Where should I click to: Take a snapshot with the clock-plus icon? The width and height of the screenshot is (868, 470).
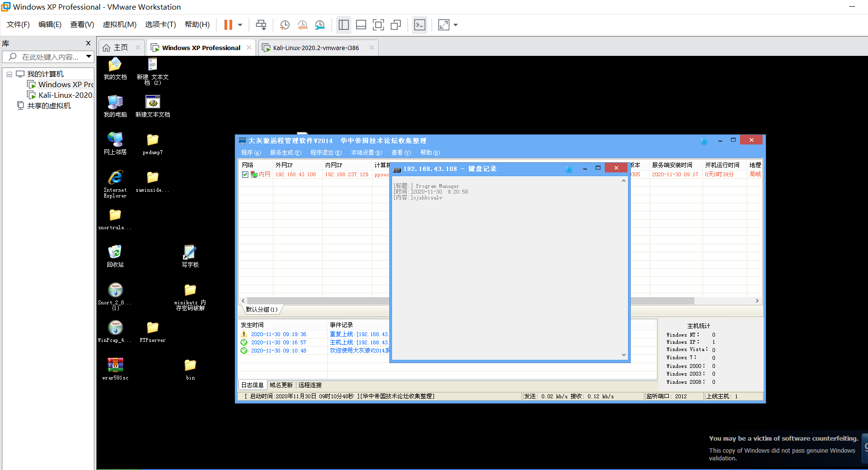[x=285, y=25]
